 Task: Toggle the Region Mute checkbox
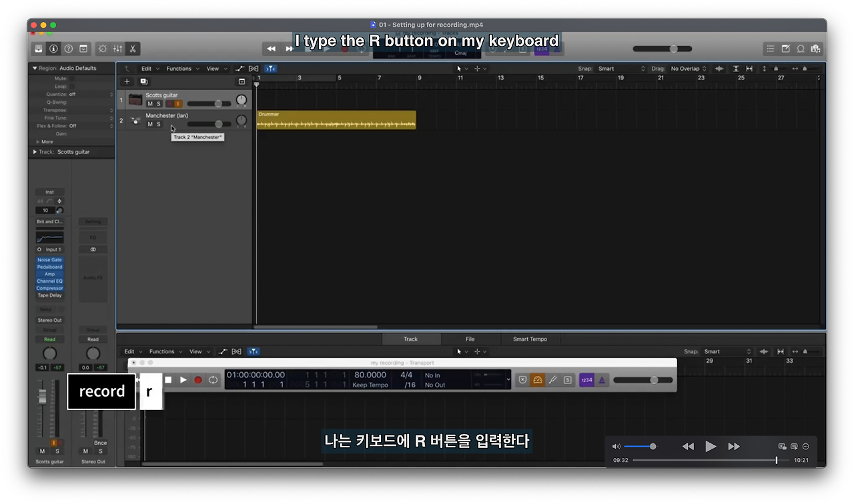point(71,79)
